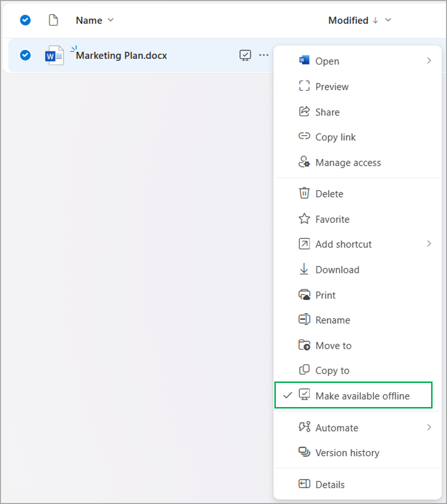Expand the Name column dropdown chevron
Image resolution: width=447 pixels, height=504 pixels.
pos(110,20)
